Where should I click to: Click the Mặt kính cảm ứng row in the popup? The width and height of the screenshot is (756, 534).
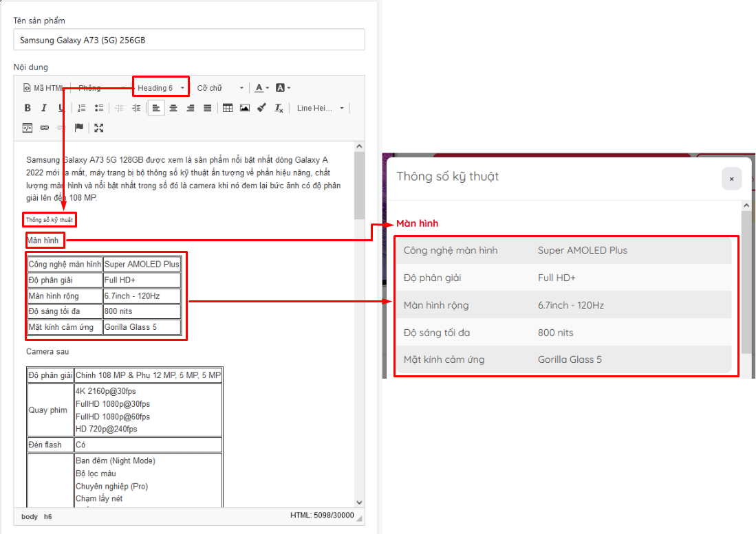click(563, 359)
